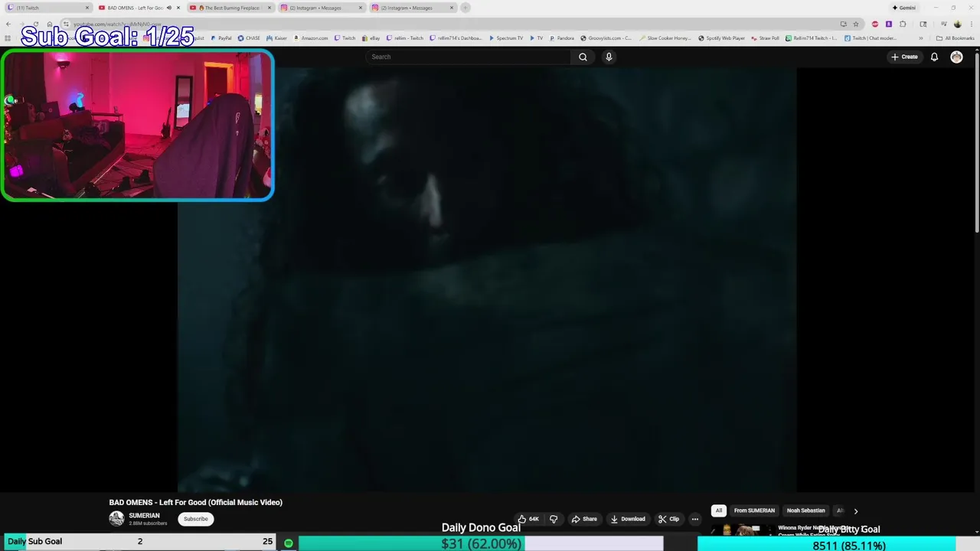Reload the page
The width and height of the screenshot is (980, 551).
click(x=35, y=24)
